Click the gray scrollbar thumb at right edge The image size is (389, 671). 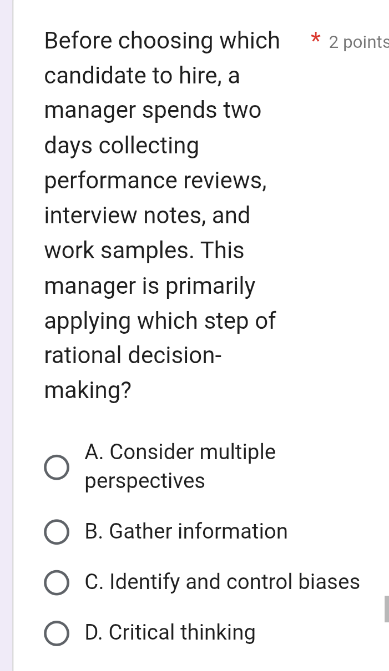click(387, 609)
